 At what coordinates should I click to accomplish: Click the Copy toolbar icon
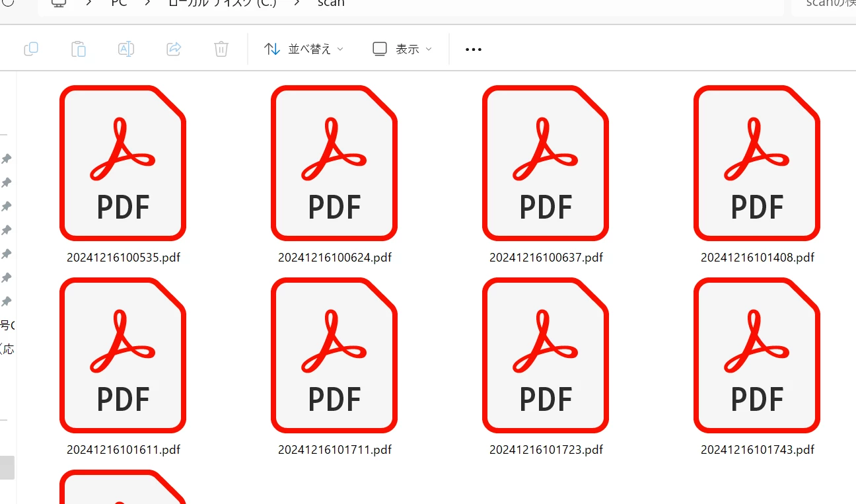[x=31, y=49]
